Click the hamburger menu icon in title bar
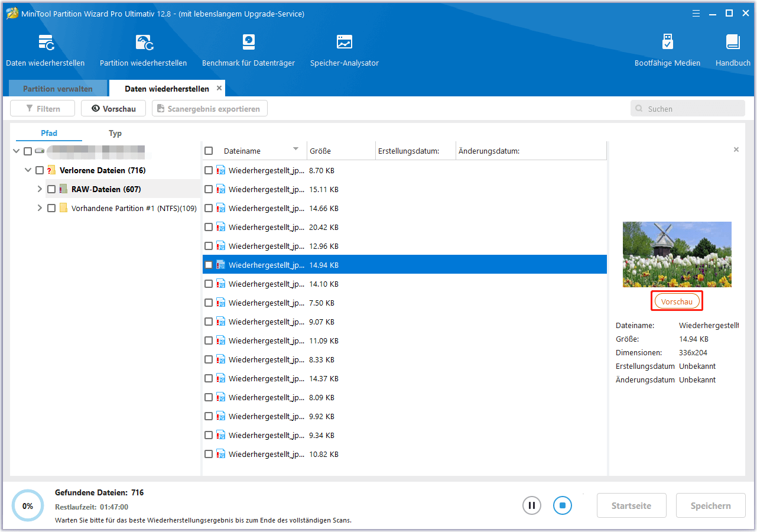This screenshot has width=757, height=532. pos(697,13)
